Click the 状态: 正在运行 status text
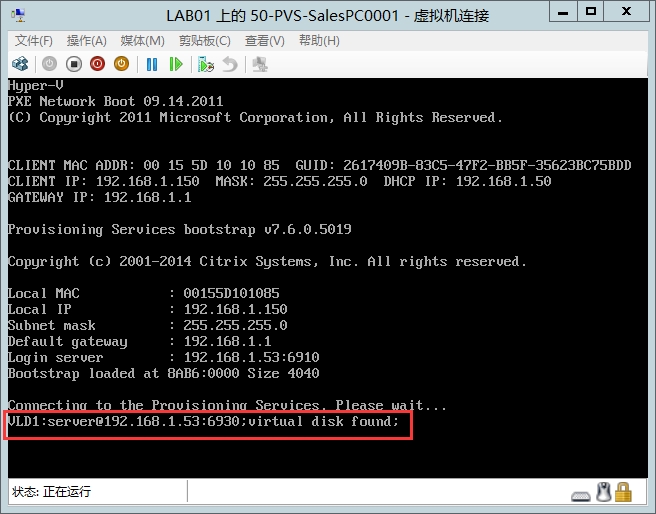Screen dimensions: 656x514 [51, 491]
